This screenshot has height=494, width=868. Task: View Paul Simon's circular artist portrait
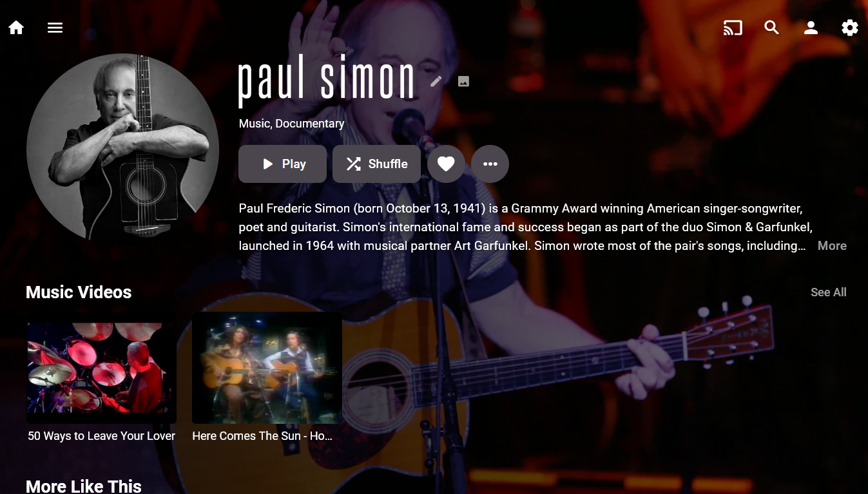tap(122, 149)
